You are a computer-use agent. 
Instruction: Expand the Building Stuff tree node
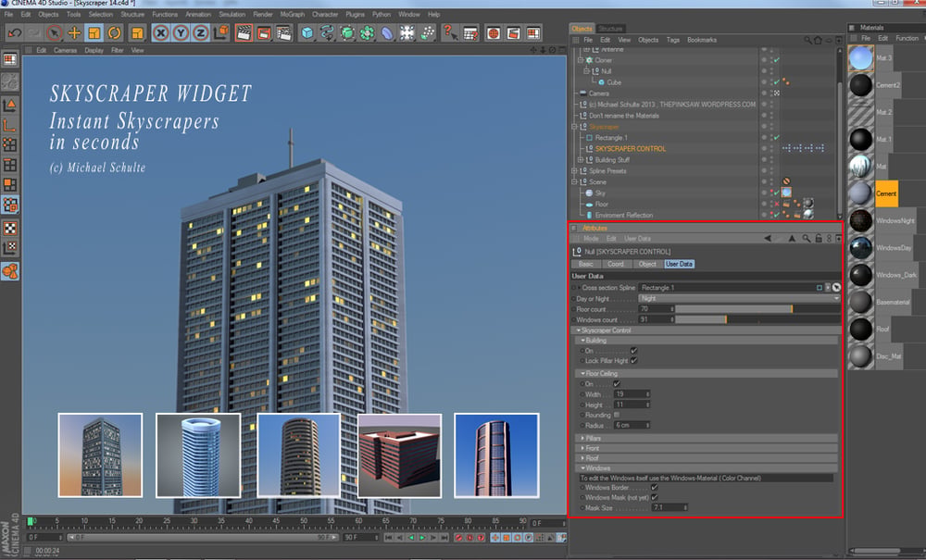point(581,160)
